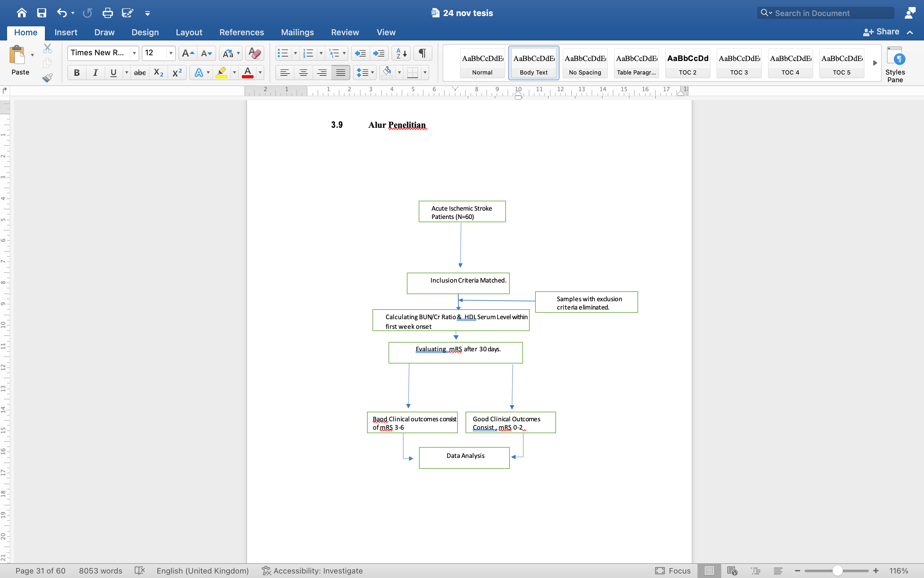924x578 pixels.
Task: Open the References tab
Action: click(x=242, y=32)
